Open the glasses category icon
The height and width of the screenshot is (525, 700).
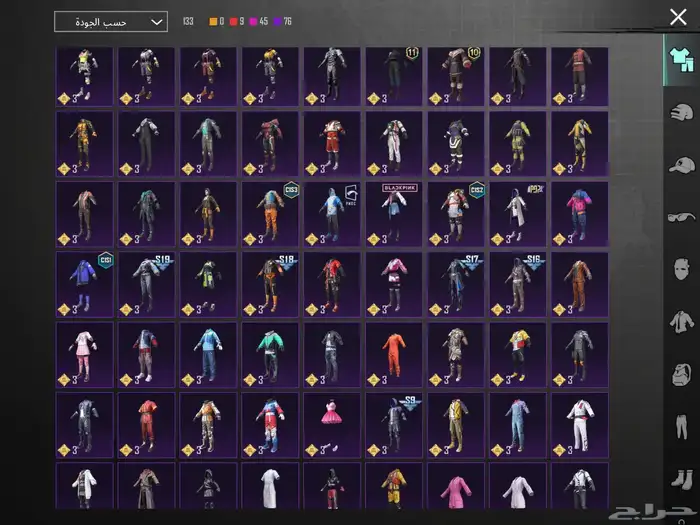click(681, 216)
